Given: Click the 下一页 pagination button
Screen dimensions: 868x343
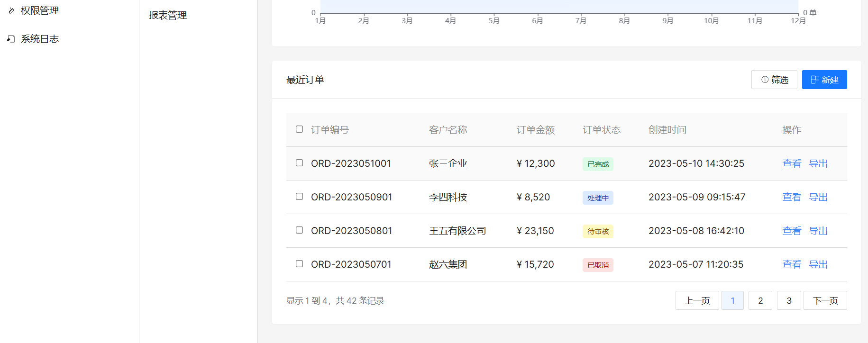Looking at the screenshot, I should pos(825,300).
